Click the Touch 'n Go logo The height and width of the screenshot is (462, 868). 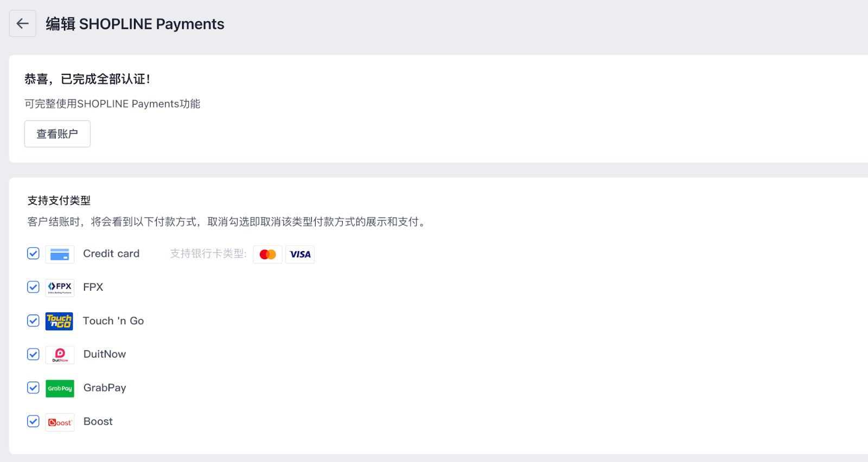60,321
